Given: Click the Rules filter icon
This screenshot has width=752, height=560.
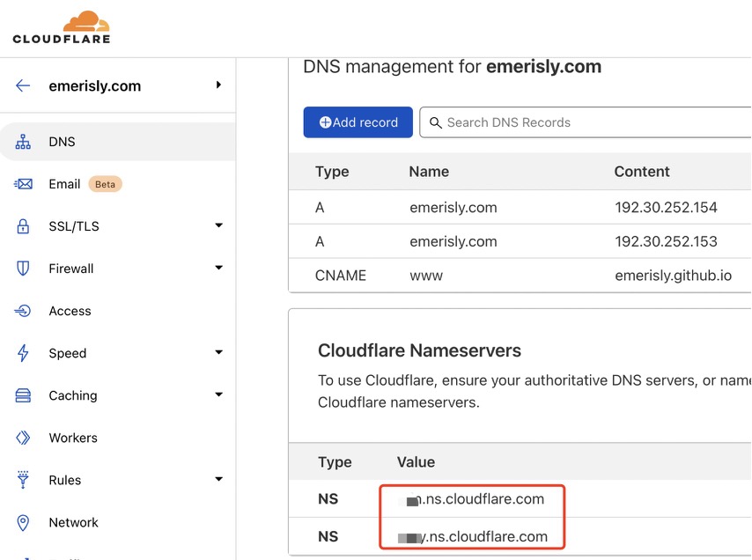Looking at the screenshot, I should [x=24, y=480].
